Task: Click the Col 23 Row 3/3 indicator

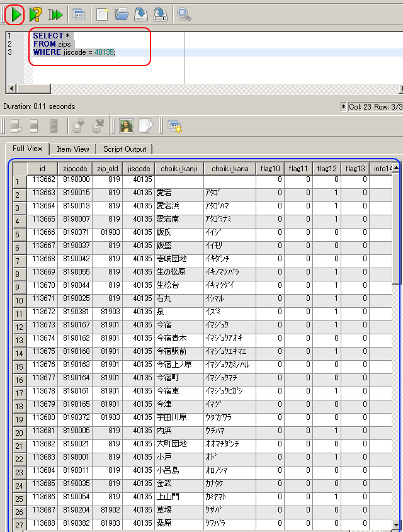Action: coord(375,107)
